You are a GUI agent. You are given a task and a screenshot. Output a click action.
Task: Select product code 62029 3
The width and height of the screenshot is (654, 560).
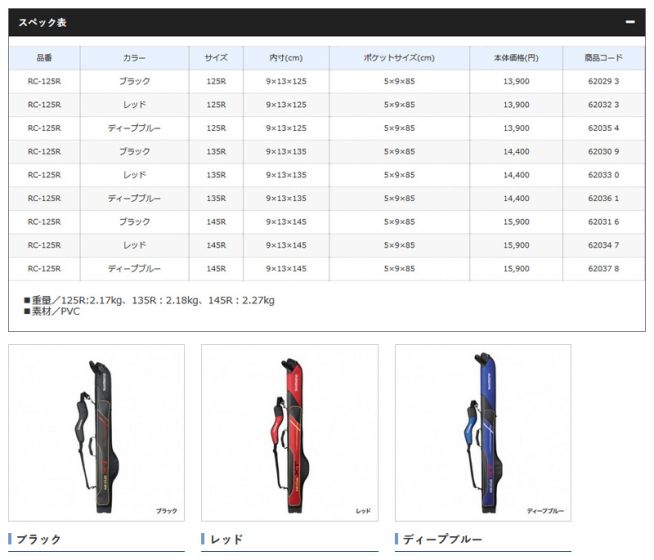pyautogui.click(x=604, y=81)
